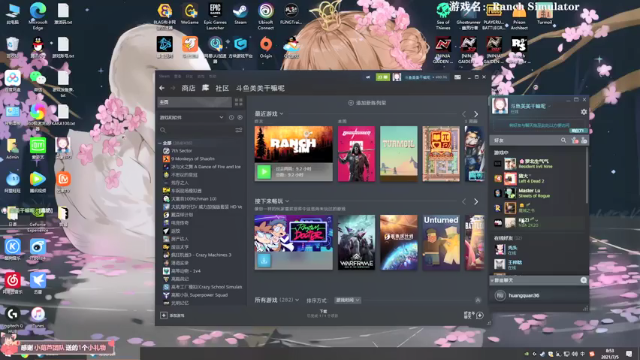
Task: Open the Steam menu in title bar
Action: [x=164, y=76]
